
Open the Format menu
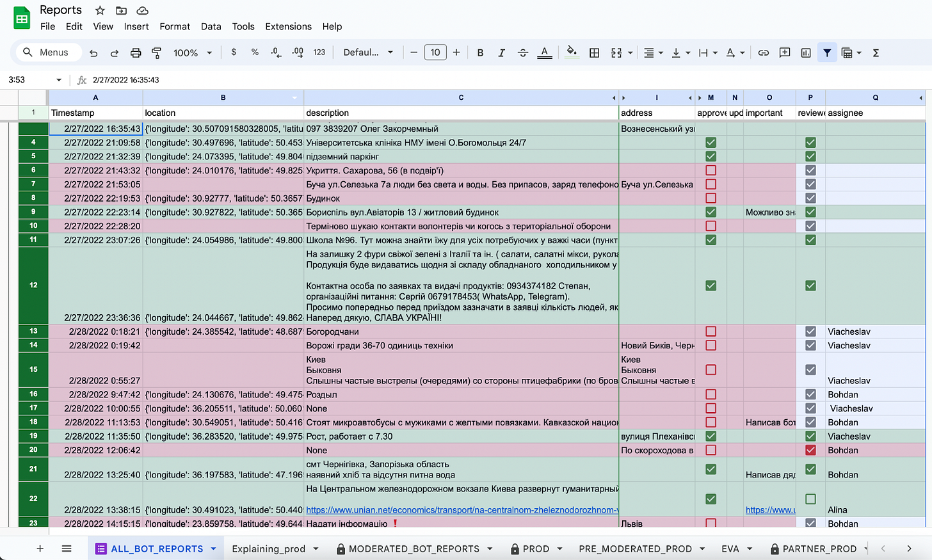[175, 26]
